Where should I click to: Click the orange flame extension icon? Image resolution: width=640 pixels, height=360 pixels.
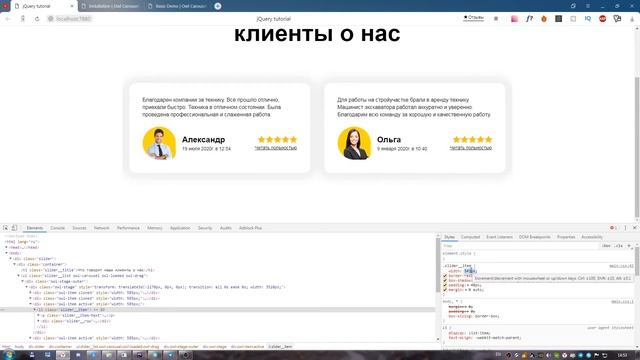544,19
